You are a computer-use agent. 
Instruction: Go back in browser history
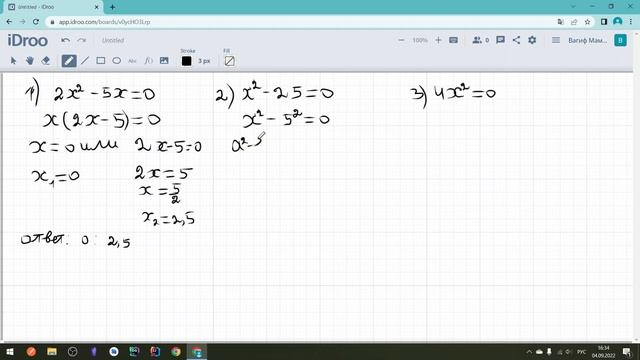pos(9,22)
